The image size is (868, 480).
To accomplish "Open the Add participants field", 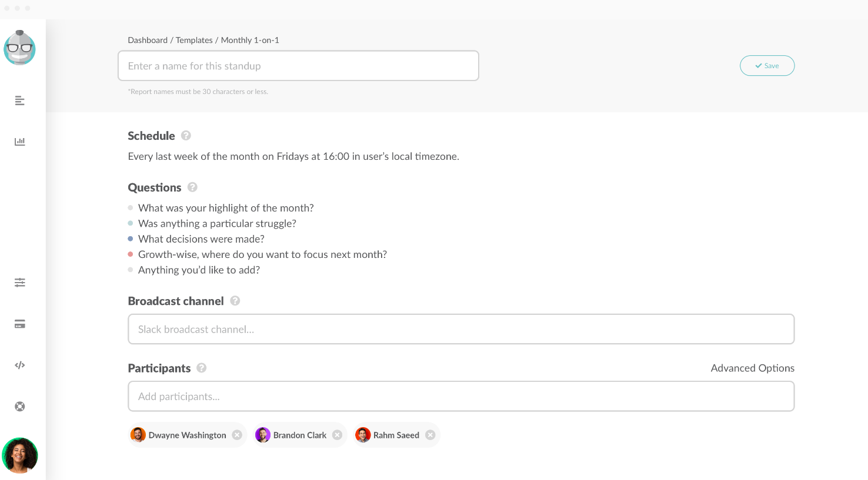I will [461, 397].
